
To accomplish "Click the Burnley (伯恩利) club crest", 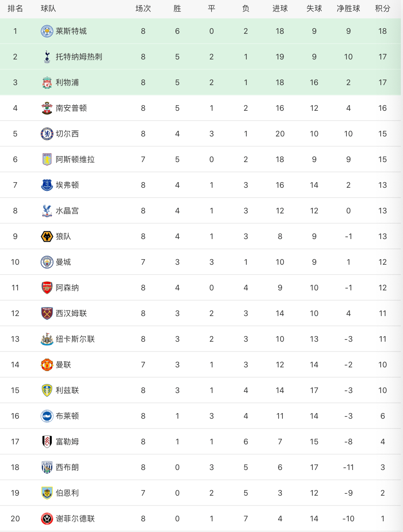I will point(47,493).
